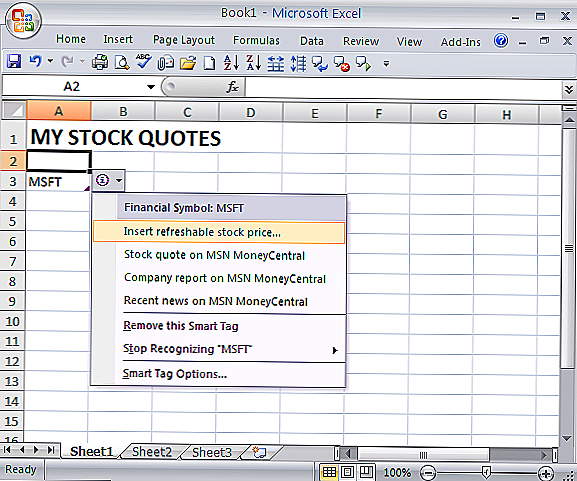Viewport: 577px width, 481px height.
Task: Open Excel Help question mark
Action: click(x=501, y=40)
